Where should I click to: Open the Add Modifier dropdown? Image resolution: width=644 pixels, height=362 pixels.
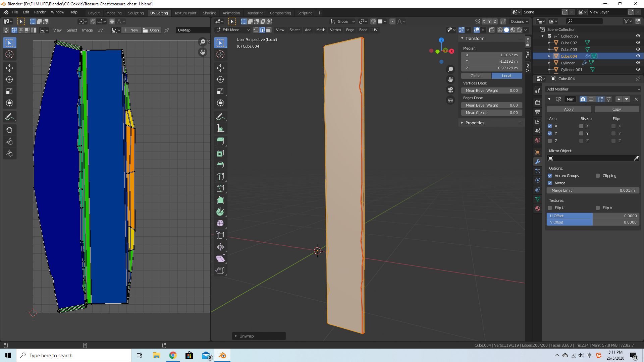coord(593,89)
